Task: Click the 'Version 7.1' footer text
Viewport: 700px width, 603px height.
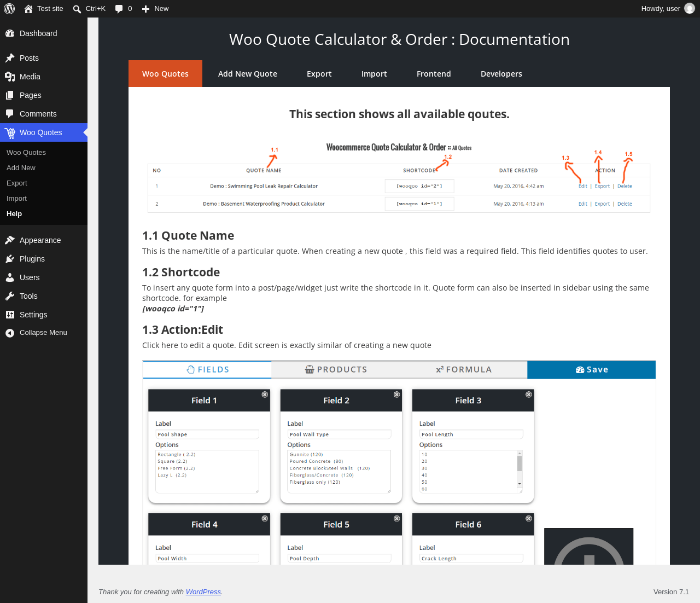Action: click(671, 592)
